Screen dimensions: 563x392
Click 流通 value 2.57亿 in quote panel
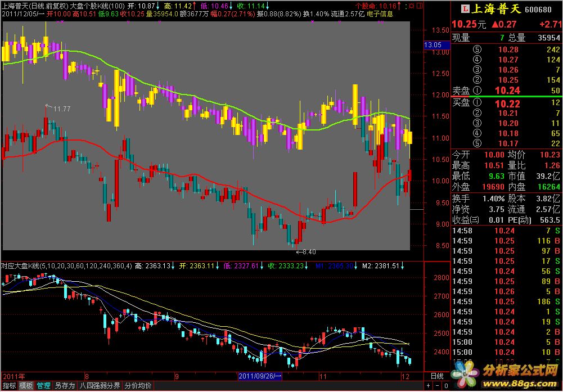click(x=548, y=209)
